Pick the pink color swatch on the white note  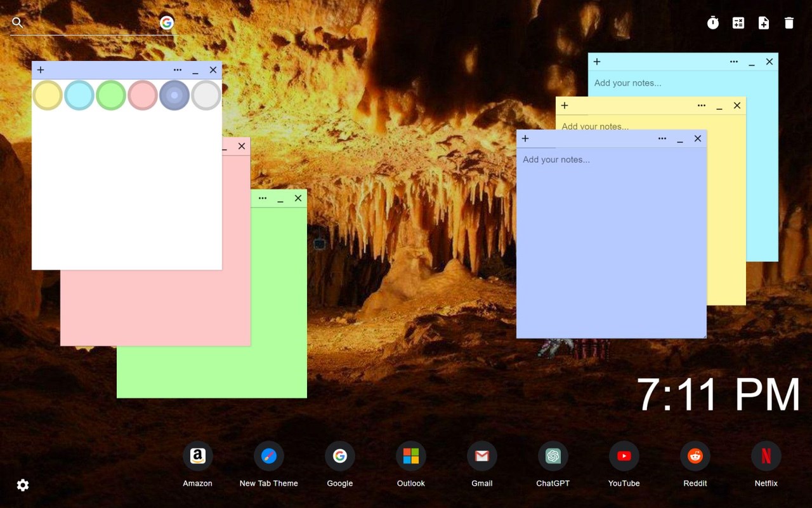[x=143, y=95]
